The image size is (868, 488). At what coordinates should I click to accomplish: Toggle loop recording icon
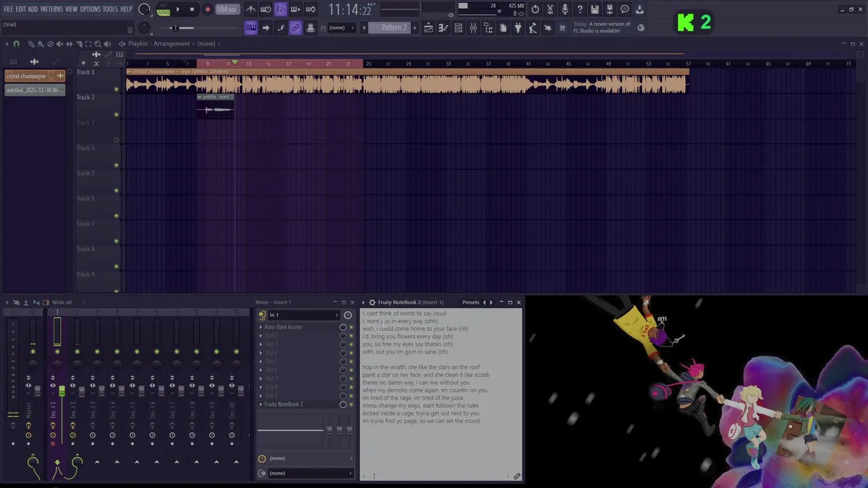[x=310, y=9]
